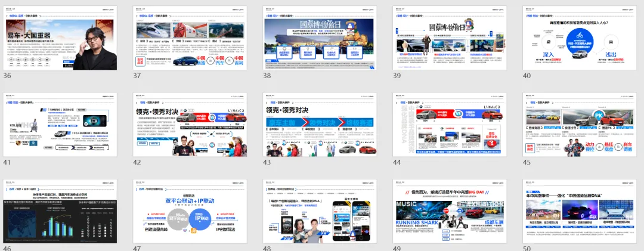Open slide 49 RUNNING SHARK thumbnail
Screen dimensions: 644x251
point(450,211)
